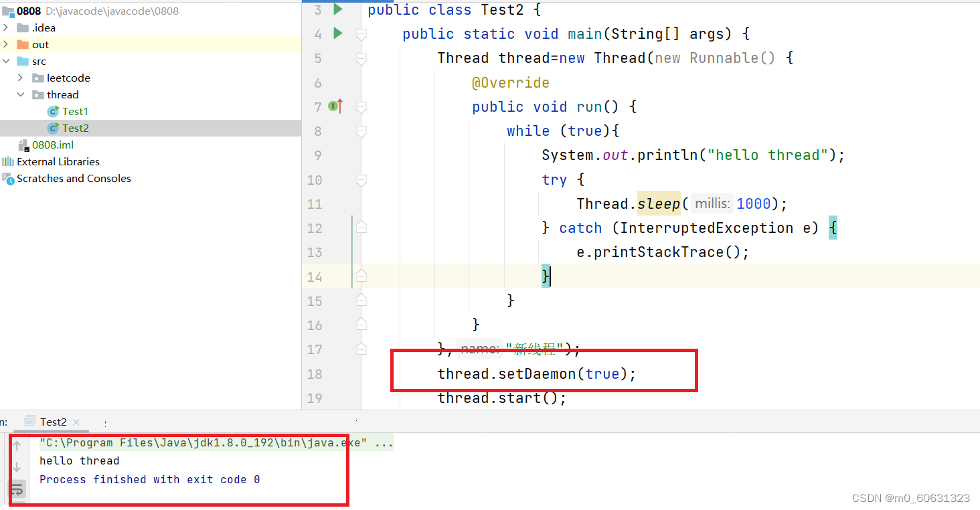980x510 pixels.
Task: Run class Test2 from line 3 gutter arrow
Action: pos(338,9)
